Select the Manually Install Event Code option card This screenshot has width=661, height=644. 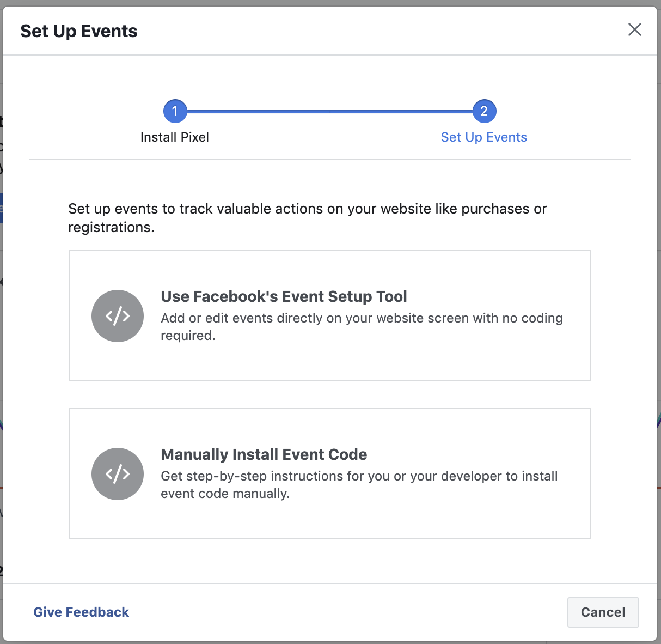coord(330,473)
